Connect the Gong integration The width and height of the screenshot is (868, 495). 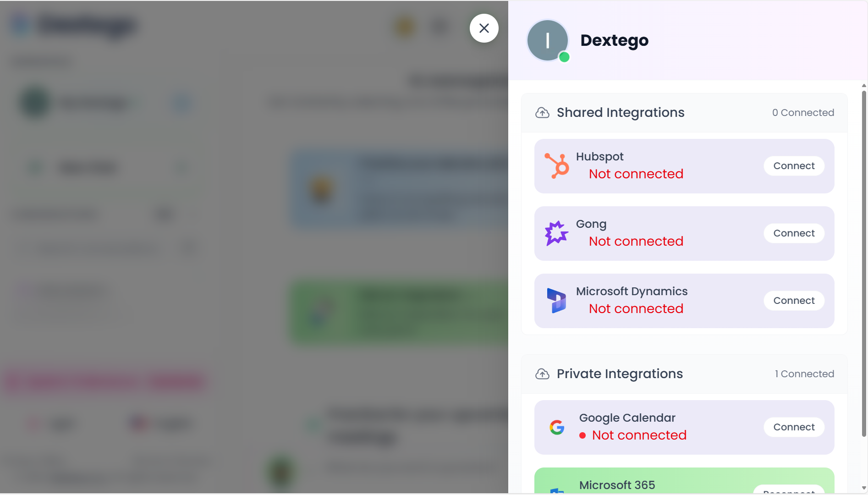click(x=794, y=233)
